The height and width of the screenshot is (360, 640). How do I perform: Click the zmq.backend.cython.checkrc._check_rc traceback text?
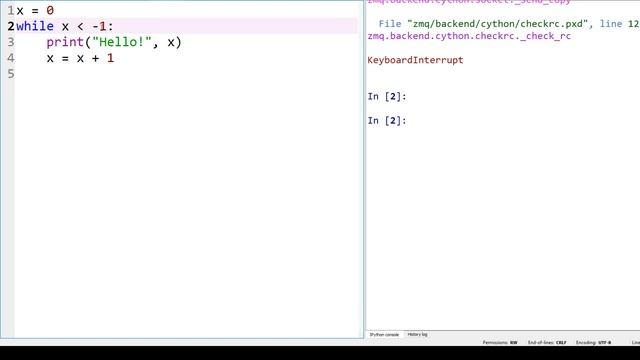(x=469, y=36)
